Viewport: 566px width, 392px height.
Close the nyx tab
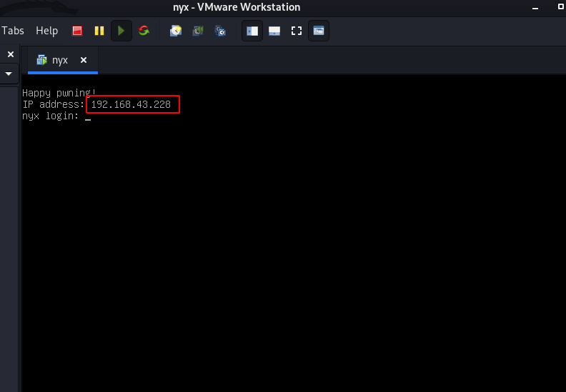click(84, 60)
